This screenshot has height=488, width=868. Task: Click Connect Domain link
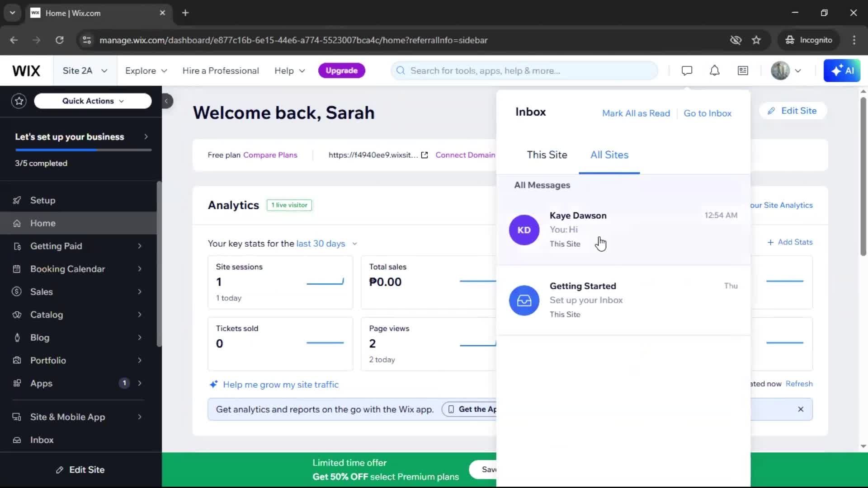click(465, 155)
